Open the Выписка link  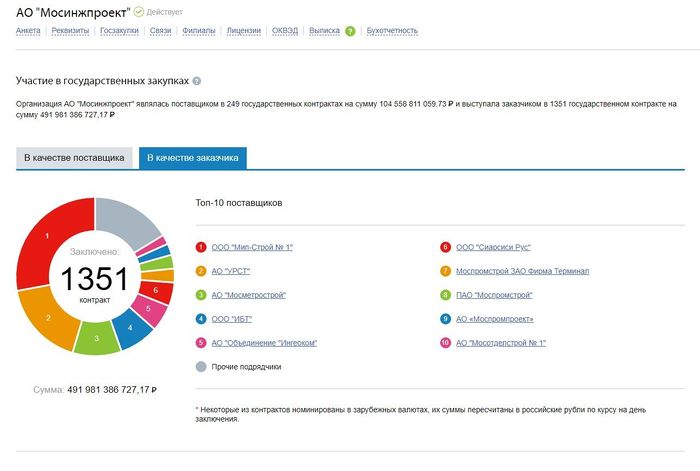pos(324,31)
